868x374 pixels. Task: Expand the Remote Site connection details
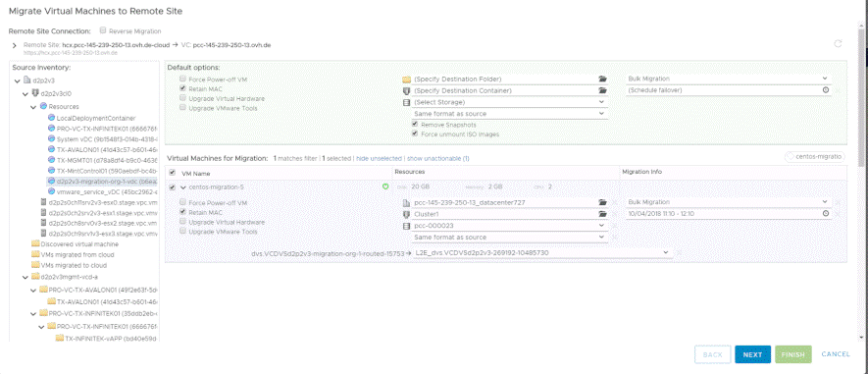pos(15,45)
